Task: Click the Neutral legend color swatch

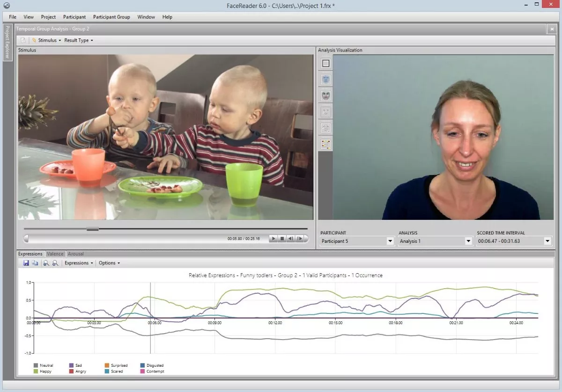Action: [36, 365]
